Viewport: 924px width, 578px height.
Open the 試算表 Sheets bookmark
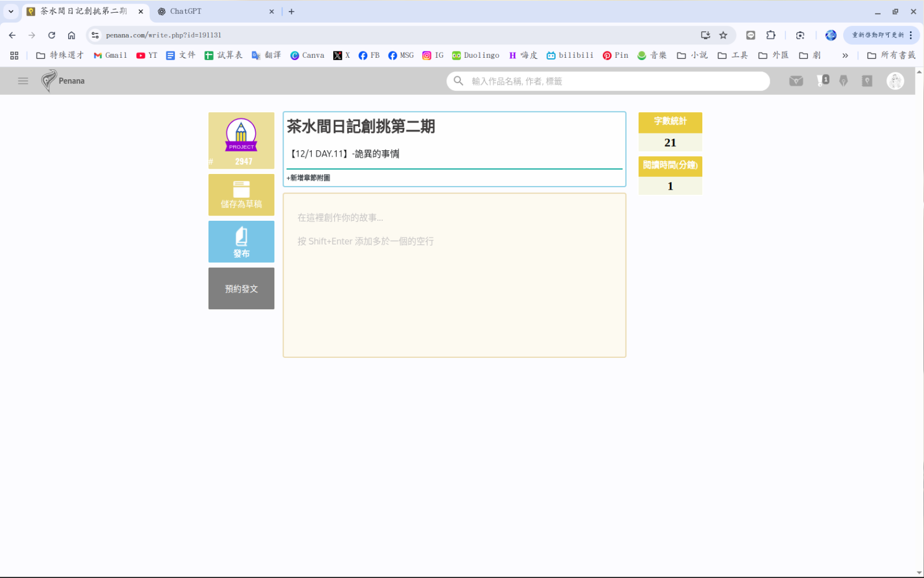[223, 55]
